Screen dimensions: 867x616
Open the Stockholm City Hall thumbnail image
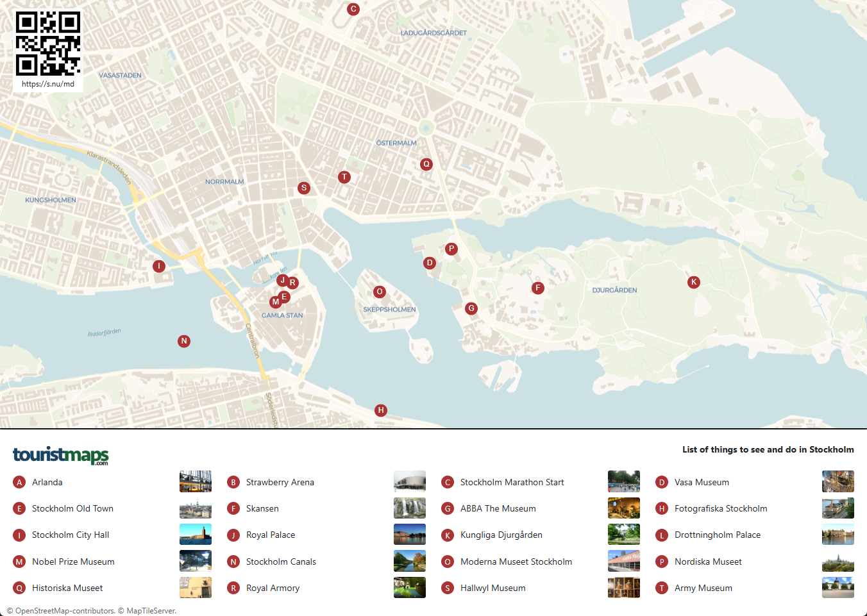[x=196, y=535]
